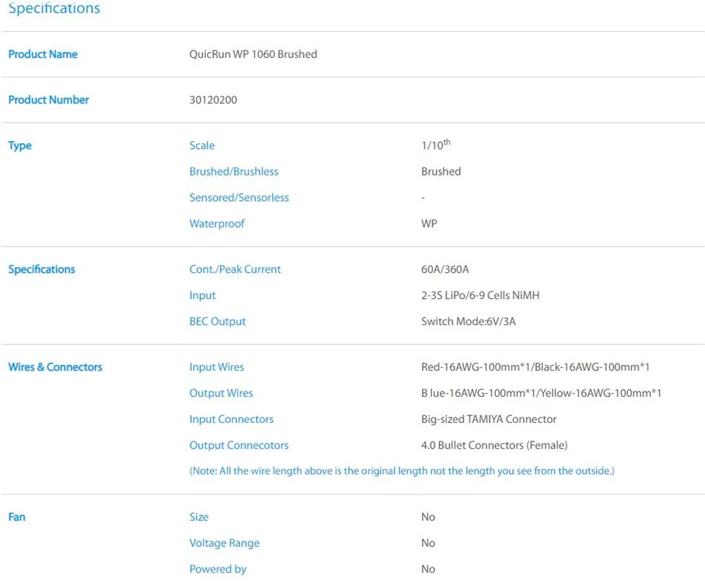Click the wire length note text
Image resolution: width=705 pixels, height=588 pixels.
[x=402, y=471]
